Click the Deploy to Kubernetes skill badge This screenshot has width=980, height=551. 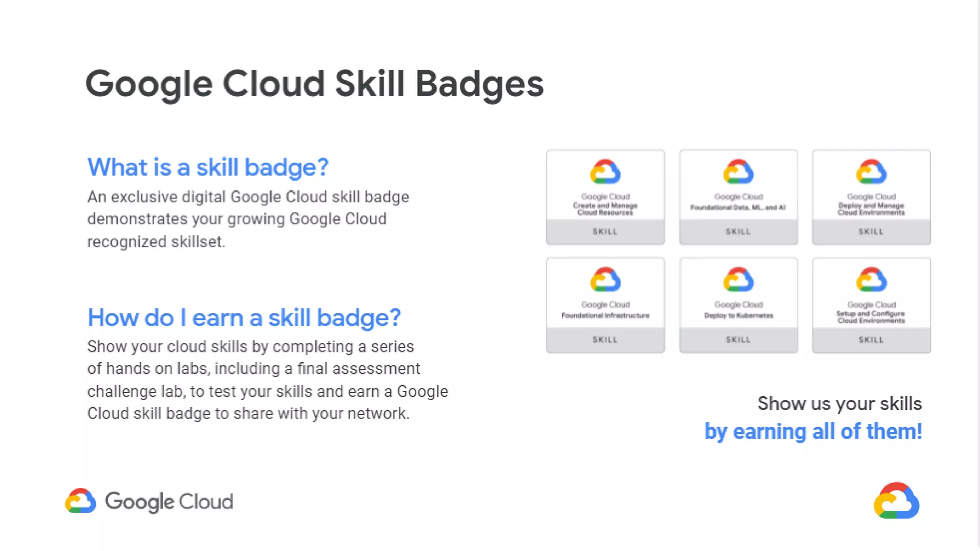(738, 306)
